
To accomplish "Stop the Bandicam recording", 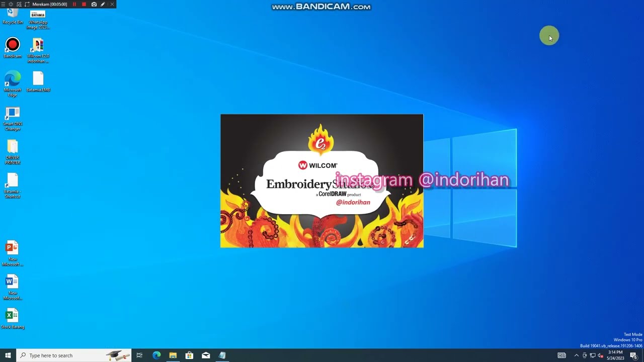I will pyautogui.click(x=84, y=4).
